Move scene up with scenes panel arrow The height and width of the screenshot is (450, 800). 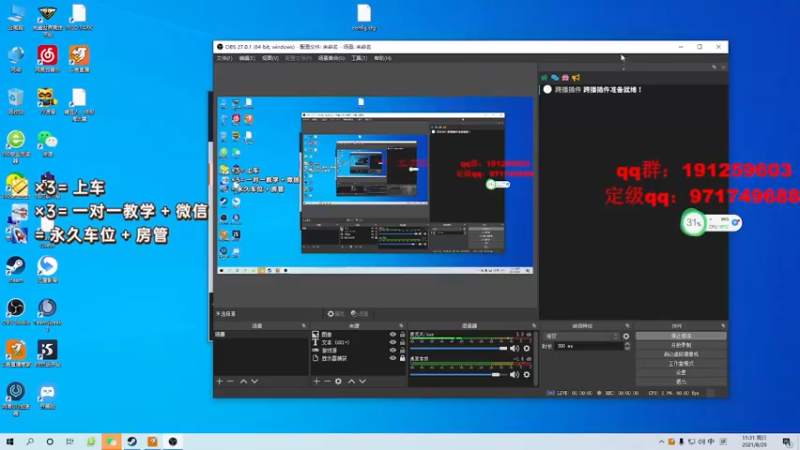243,381
